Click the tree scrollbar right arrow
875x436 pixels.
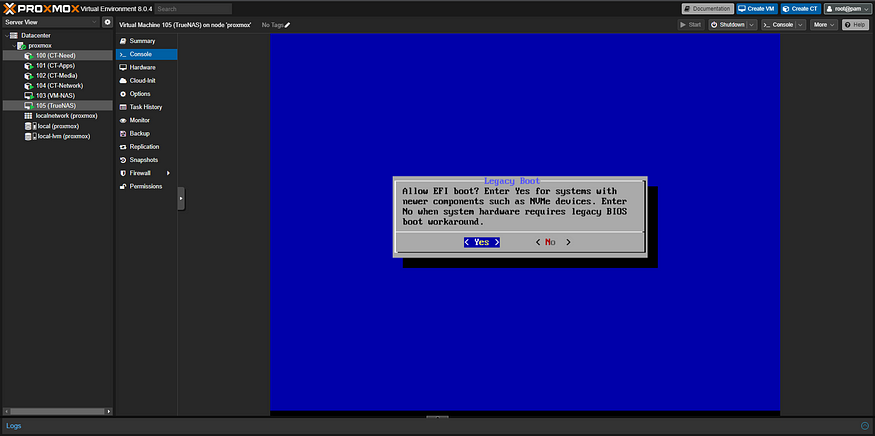(109, 411)
